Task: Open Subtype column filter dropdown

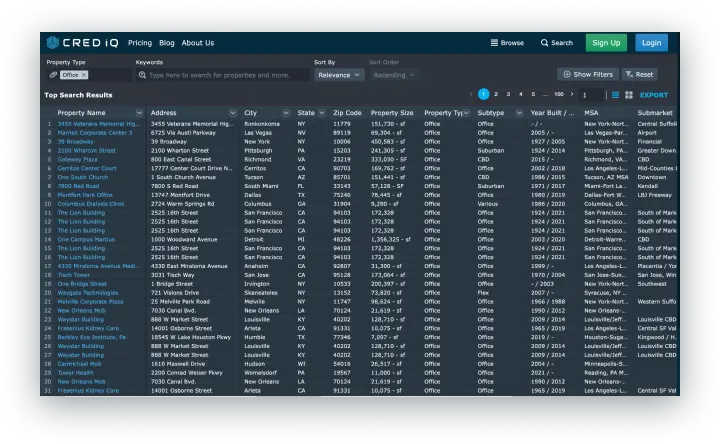Action: click(519, 113)
